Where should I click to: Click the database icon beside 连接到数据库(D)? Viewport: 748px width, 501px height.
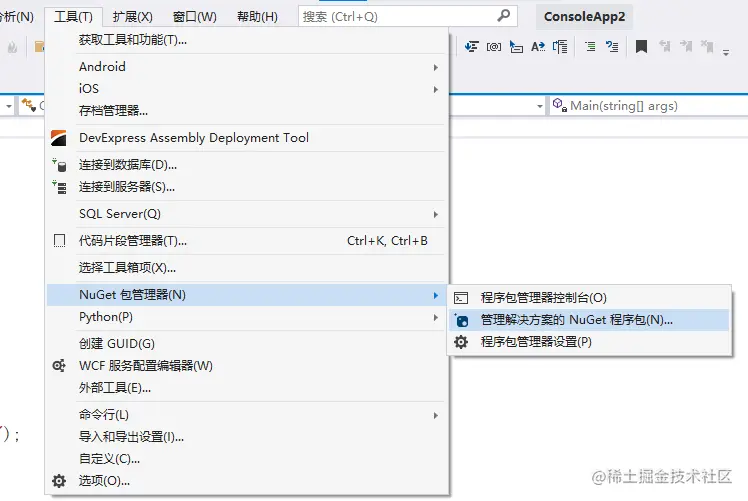[60, 165]
